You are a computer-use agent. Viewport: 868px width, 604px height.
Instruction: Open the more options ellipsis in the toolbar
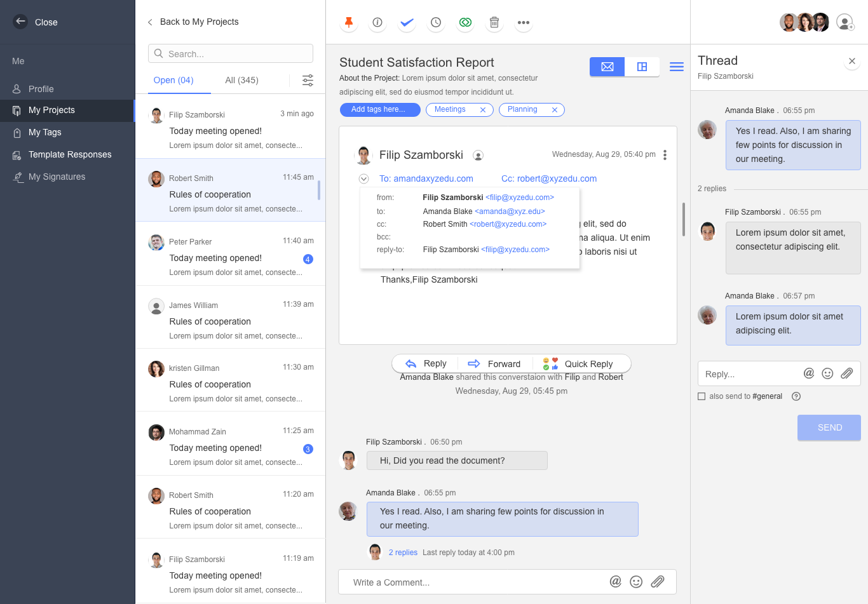tap(524, 23)
